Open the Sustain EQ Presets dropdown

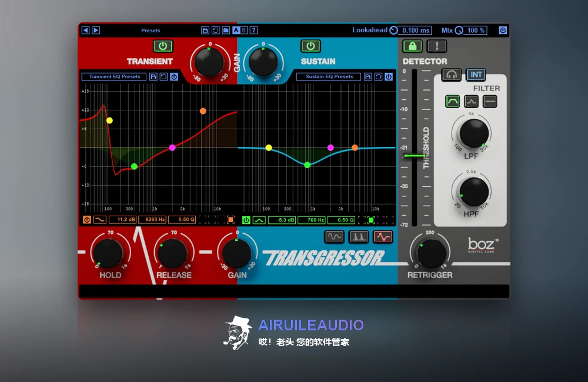coord(329,76)
